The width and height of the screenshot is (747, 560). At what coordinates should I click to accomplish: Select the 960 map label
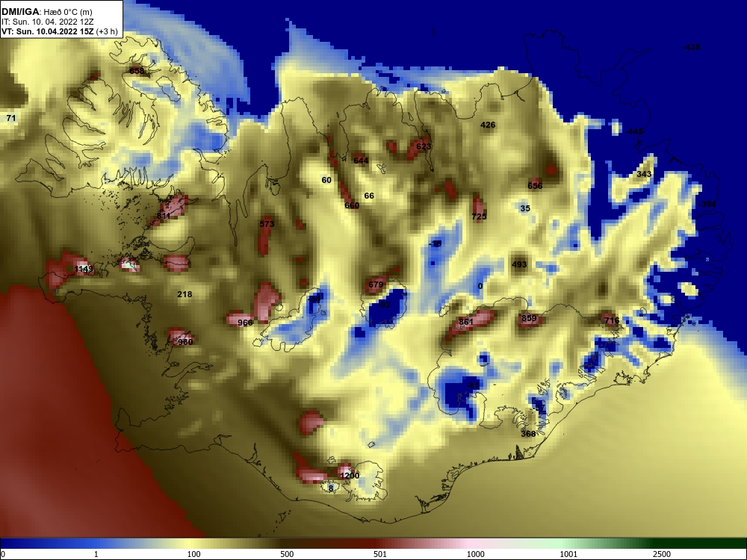coord(185,341)
